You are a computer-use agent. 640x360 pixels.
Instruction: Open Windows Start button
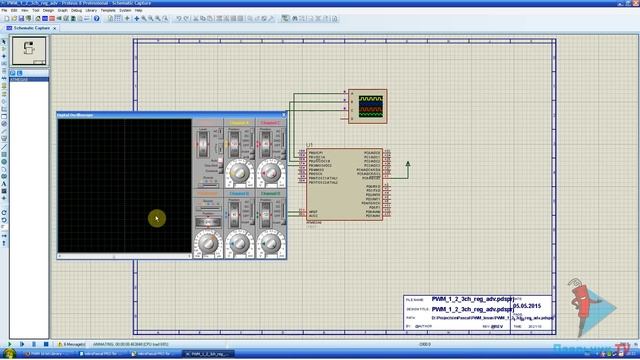click(9, 354)
